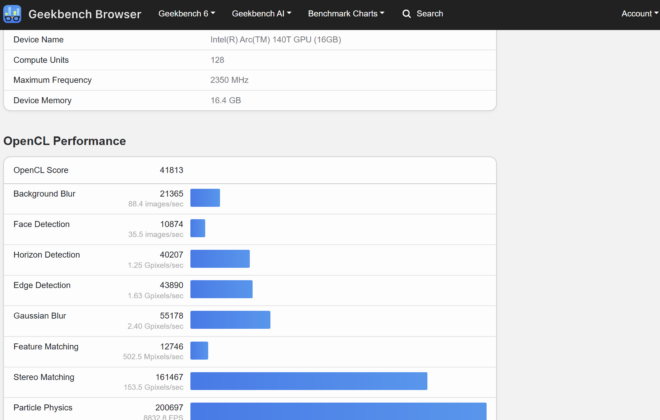Screen dimensions: 660x420
Task: Click the Device Memory label
Action: point(42,100)
